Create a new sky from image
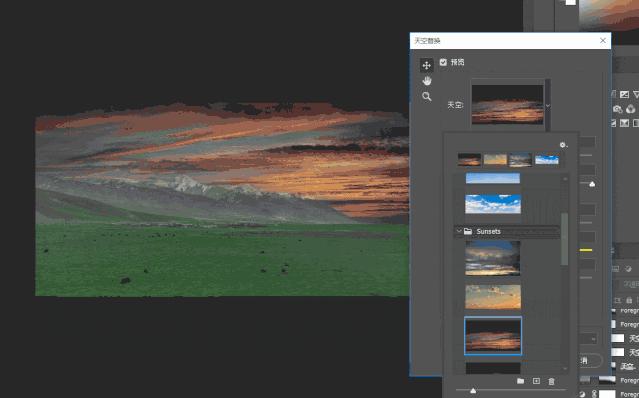The image size is (639, 398). click(x=536, y=381)
